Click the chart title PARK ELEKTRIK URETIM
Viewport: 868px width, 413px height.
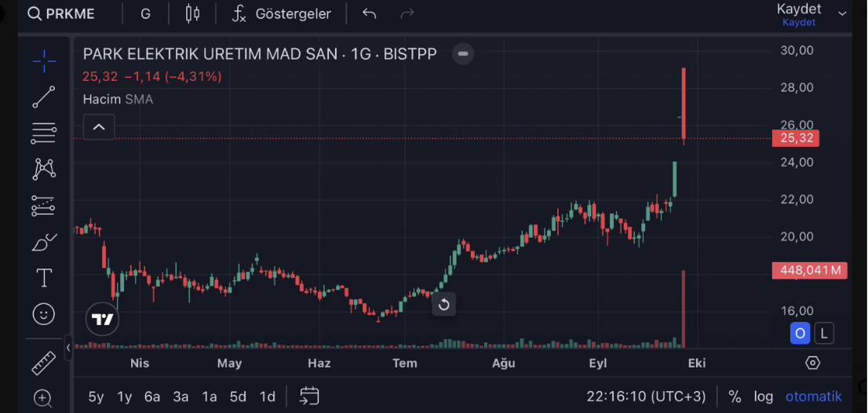[260, 53]
